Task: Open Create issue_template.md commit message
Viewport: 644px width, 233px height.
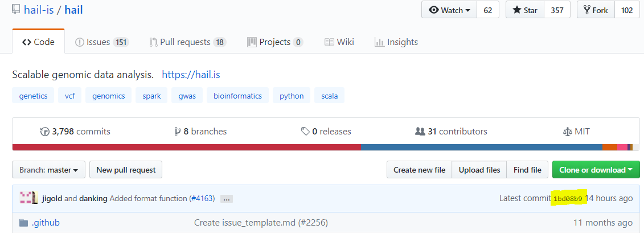Action: 261,223
